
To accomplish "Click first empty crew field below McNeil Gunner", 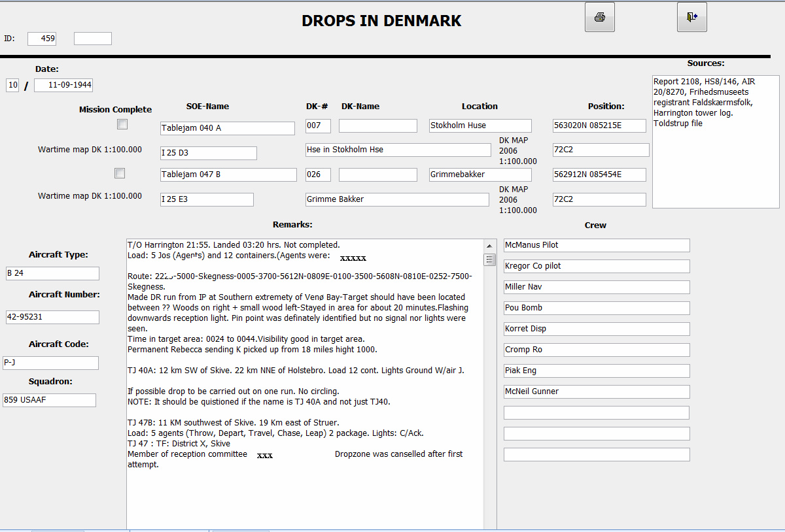I will 597,412.
